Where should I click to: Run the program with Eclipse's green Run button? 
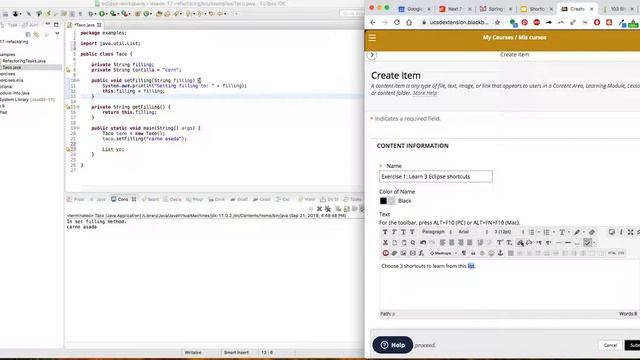(x=102, y=14)
